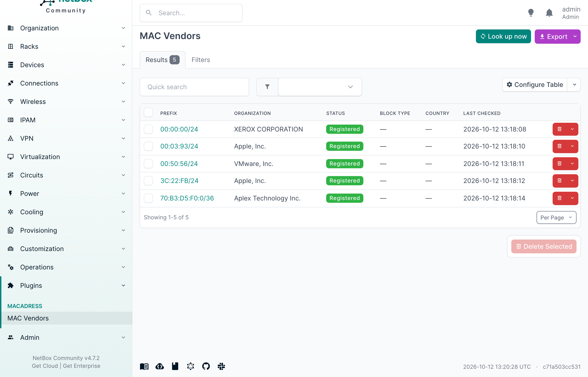
Task: Select the checkbox for 70:B3:D5:F0:0/36
Action: pyautogui.click(x=148, y=198)
